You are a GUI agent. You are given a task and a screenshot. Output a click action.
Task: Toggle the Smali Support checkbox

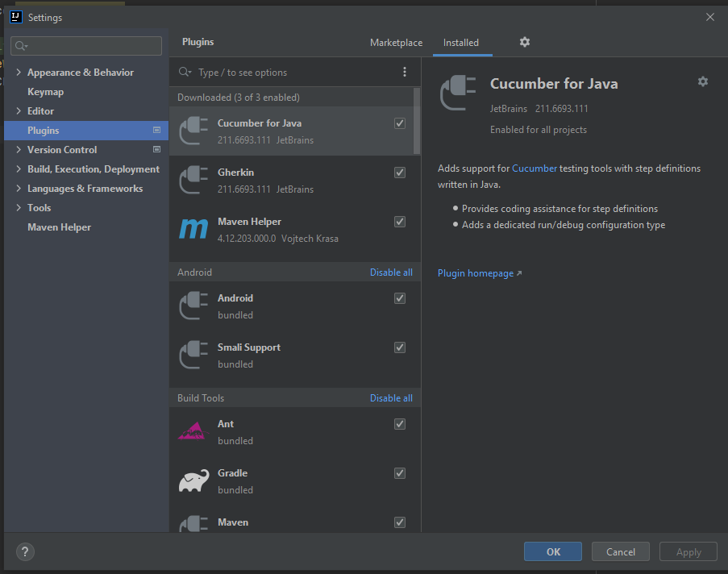coord(400,347)
